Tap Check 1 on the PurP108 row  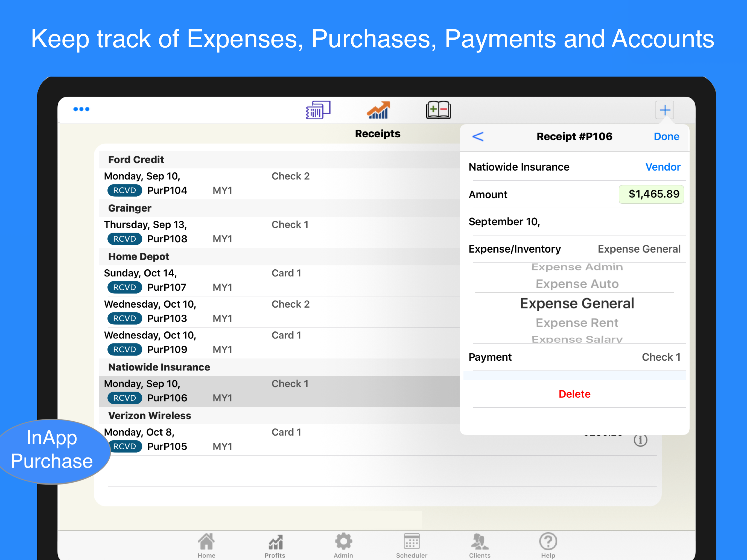(x=290, y=224)
